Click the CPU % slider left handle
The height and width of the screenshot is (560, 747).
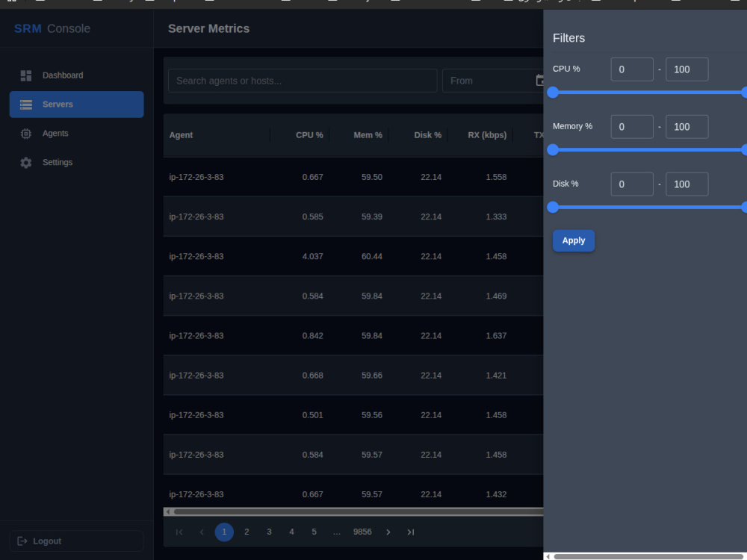coord(553,93)
